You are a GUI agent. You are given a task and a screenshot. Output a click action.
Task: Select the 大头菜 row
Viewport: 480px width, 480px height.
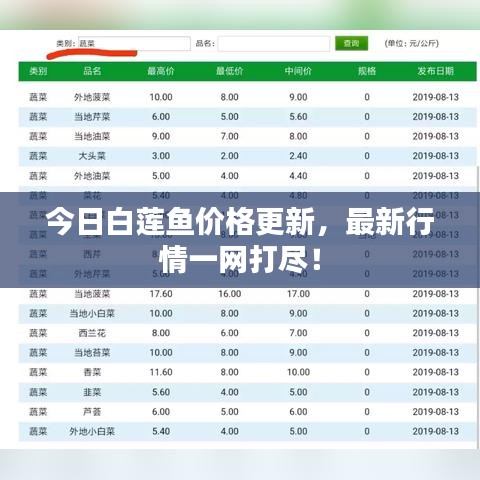click(x=247, y=156)
